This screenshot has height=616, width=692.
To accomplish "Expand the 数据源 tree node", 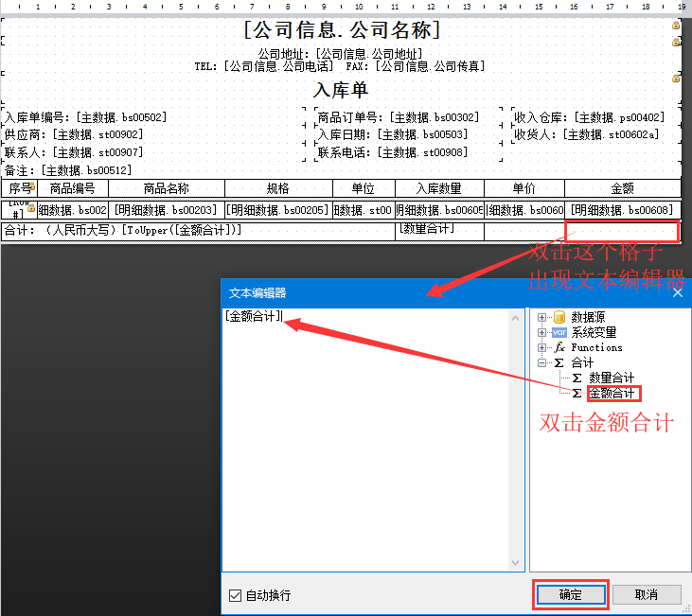I will pos(542,317).
